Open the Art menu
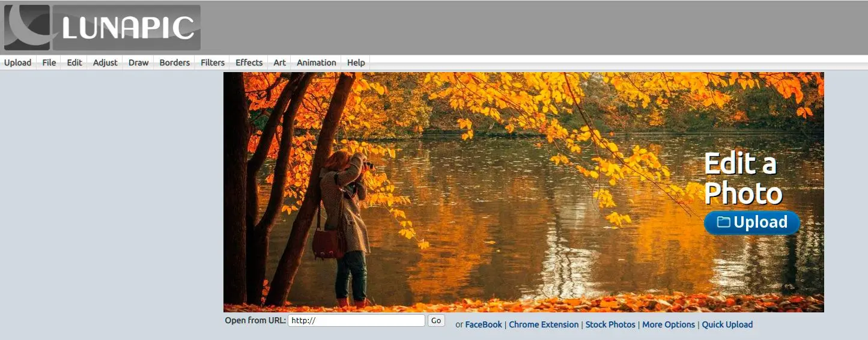 pyautogui.click(x=279, y=62)
